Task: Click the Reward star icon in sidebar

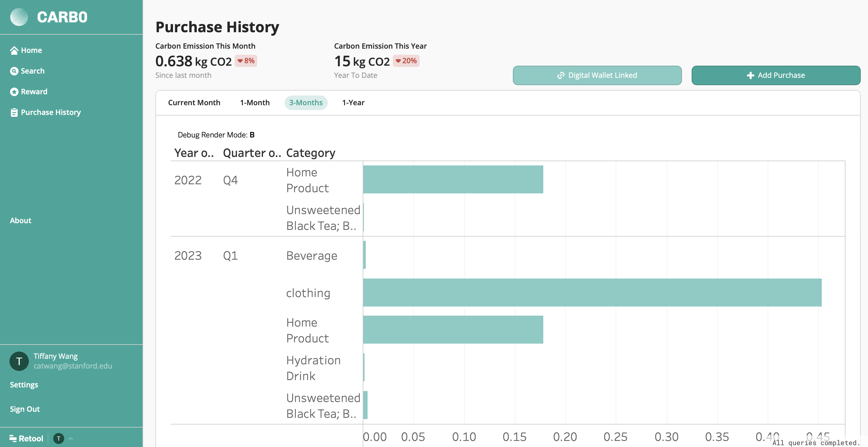Action: pos(14,92)
